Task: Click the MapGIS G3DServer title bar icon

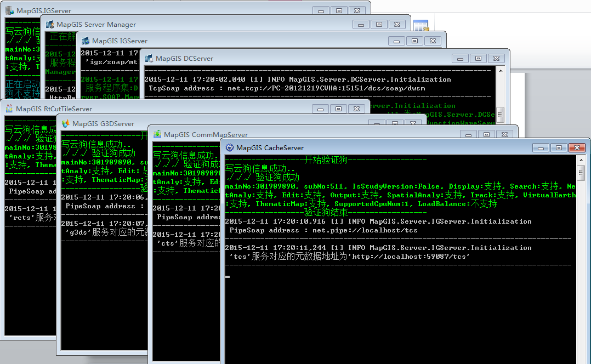Action: 66,123
